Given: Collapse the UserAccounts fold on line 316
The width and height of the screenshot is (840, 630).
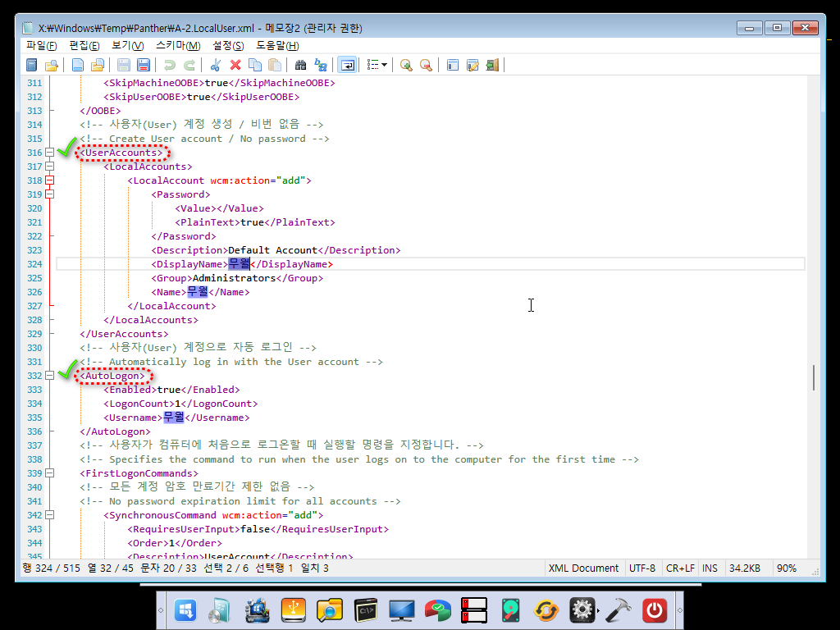Looking at the screenshot, I should tap(50, 153).
